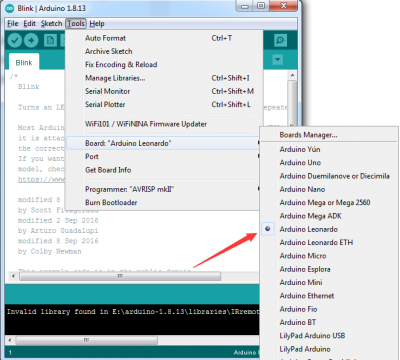Click the New sketch file icon

tap(50, 41)
